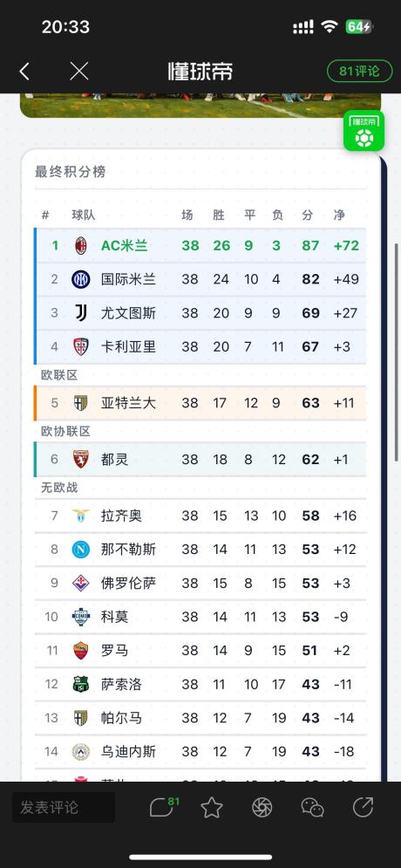Tap the 那不勒斯 club badge

[x=81, y=550]
